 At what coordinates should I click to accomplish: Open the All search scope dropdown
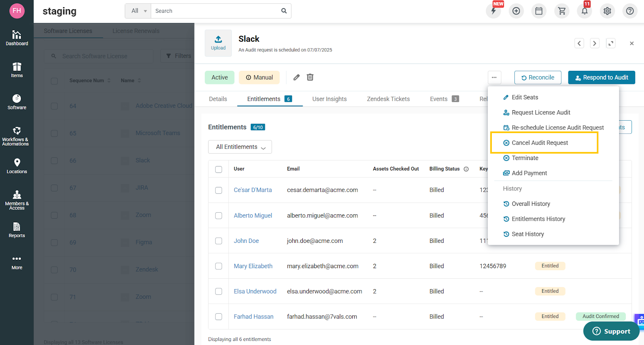point(138,11)
